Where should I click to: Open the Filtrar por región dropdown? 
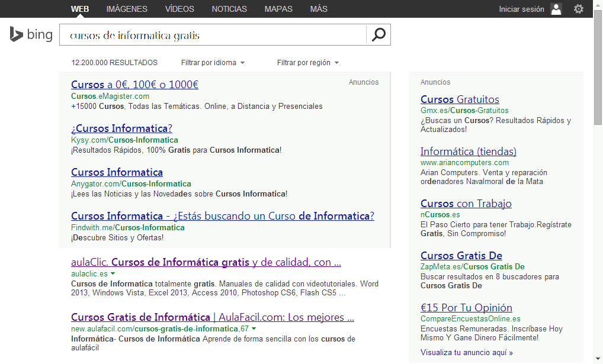point(307,63)
